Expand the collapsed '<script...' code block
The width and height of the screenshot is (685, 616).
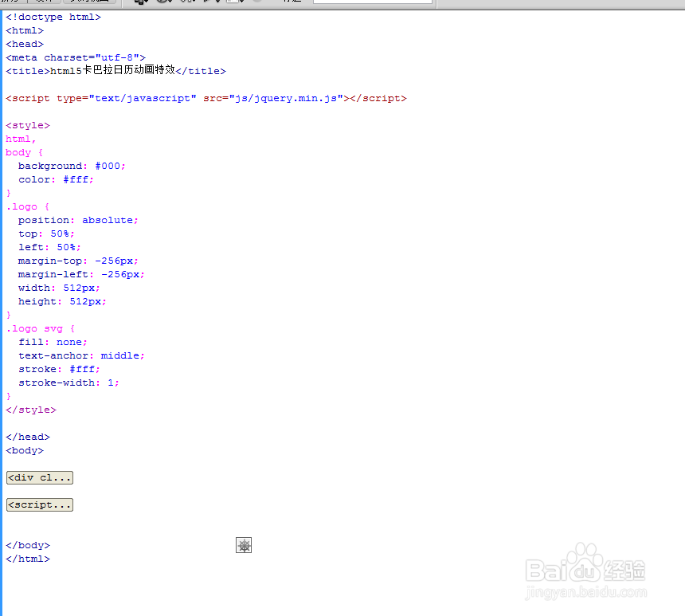pos(40,504)
